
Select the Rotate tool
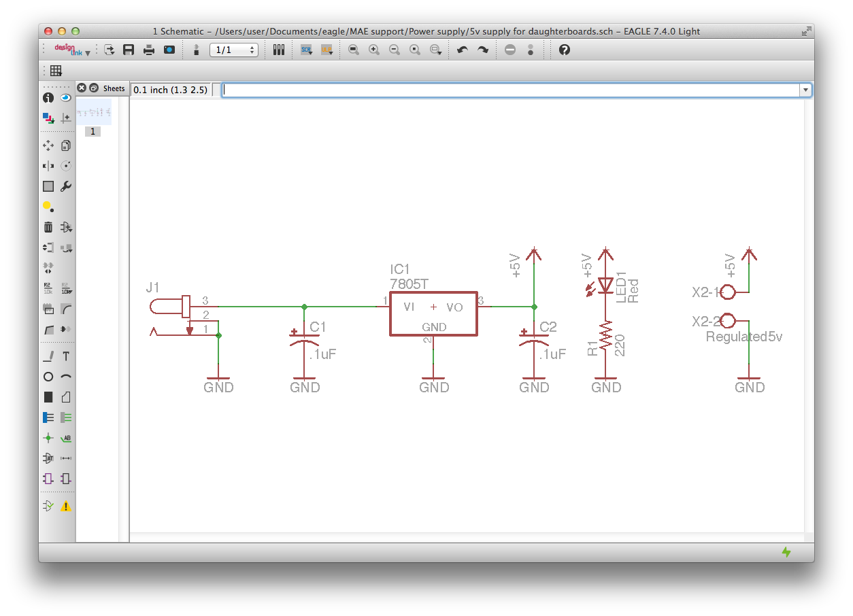click(65, 165)
